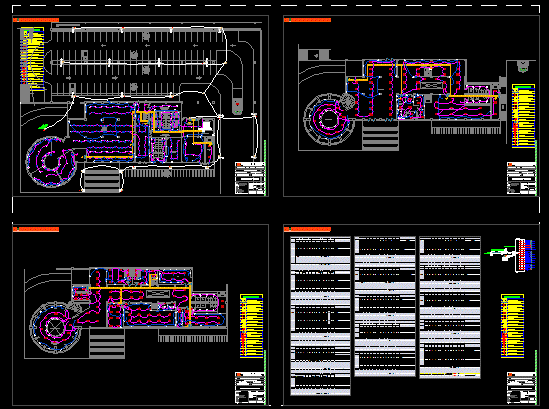Click the green north arrow on the site plan
This screenshot has width=549, height=409.
coord(43,127)
